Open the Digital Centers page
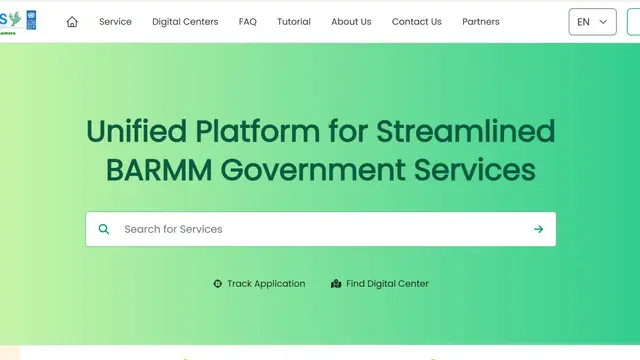The width and height of the screenshot is (640, 360). [x=185, y=22]
